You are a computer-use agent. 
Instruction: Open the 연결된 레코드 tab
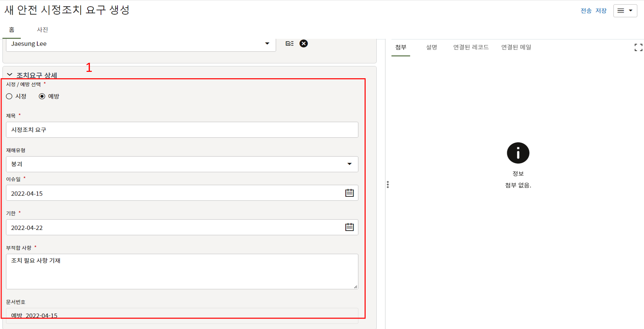pyautogui.click(x=471, y=47)
